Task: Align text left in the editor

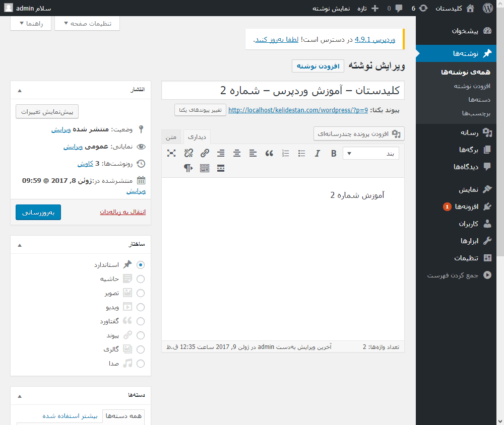Action: coord(253,154)
